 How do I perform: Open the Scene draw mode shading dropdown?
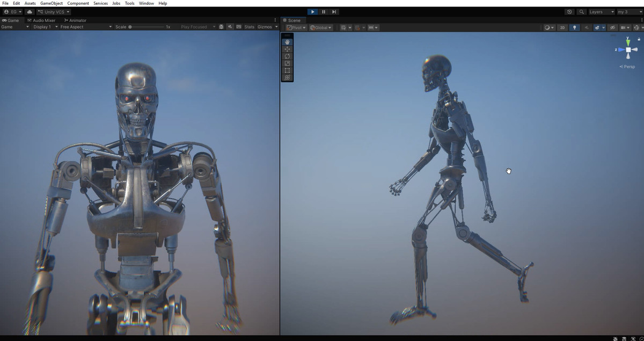click(x=549, y=27)
